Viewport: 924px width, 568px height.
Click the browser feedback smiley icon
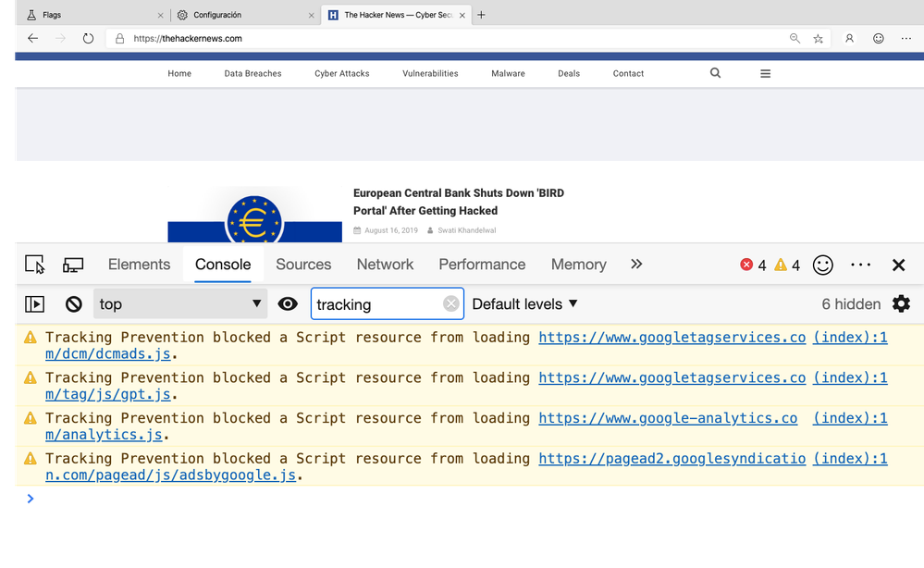point(878,38)
